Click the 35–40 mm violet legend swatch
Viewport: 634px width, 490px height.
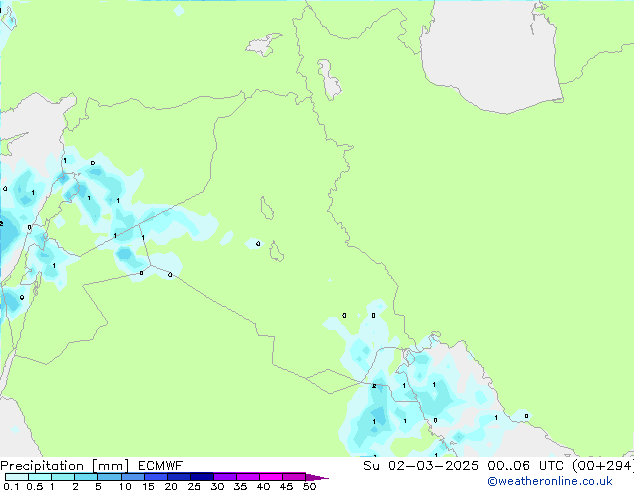click(247, 477)
